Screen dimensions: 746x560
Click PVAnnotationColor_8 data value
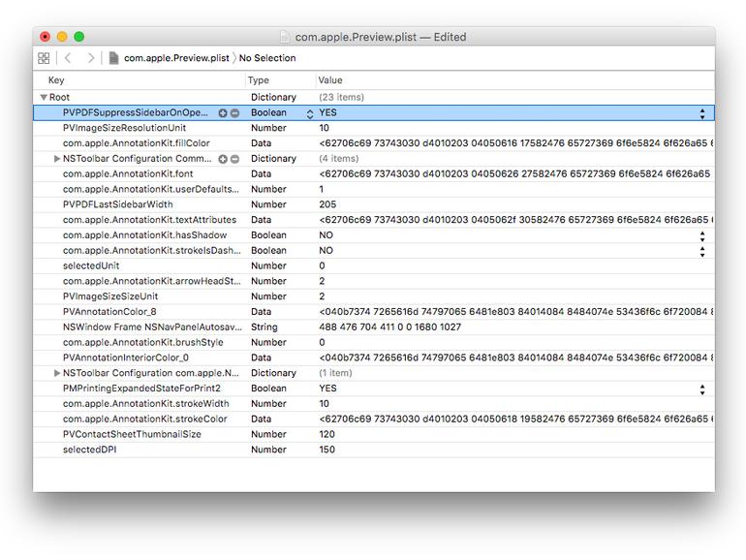tap(516, 312)
